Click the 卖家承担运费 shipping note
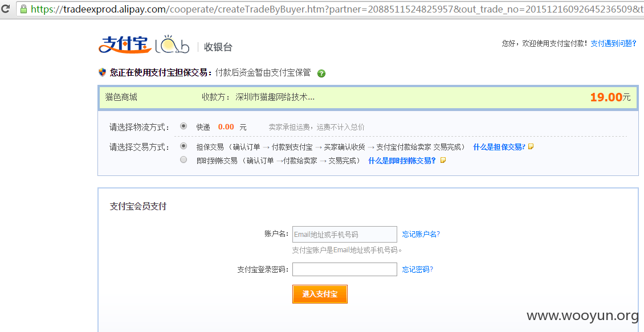Viewport: 644px width, 332px height. coord(317,127)
